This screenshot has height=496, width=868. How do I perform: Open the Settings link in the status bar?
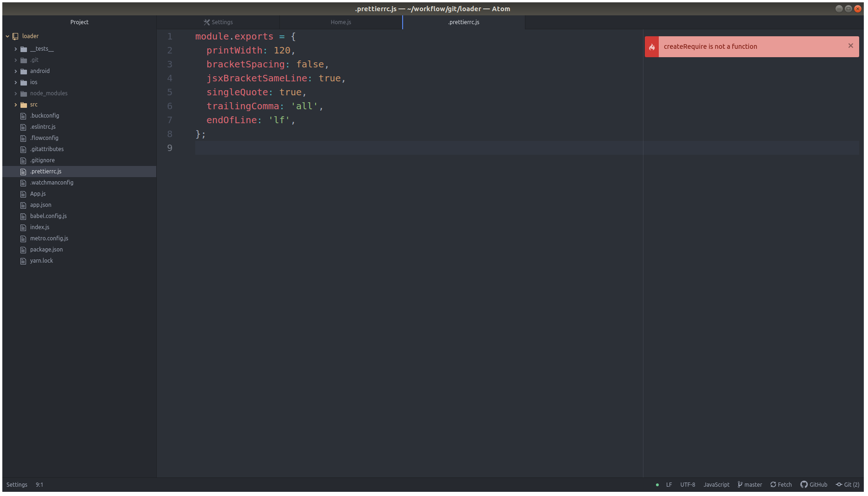tap(17, 484)
